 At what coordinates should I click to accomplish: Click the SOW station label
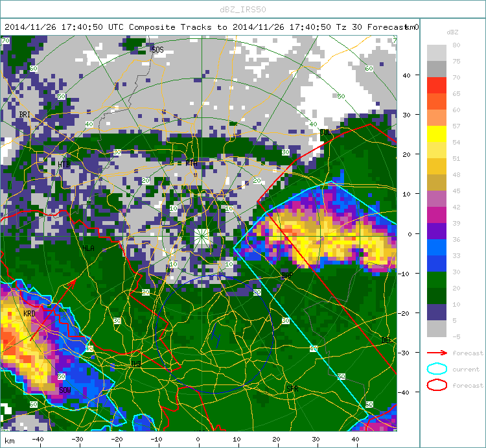coord(65,390)
